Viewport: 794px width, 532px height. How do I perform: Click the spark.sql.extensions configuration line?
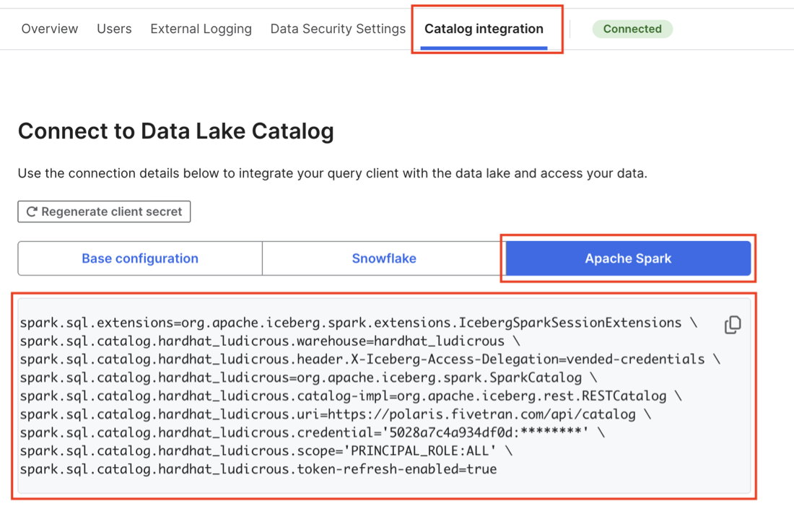click(359, 323)
